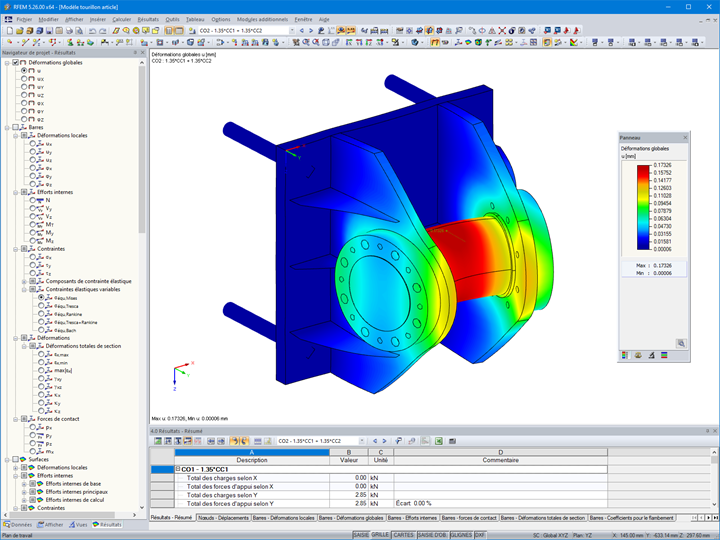The image size is (720, 540).
Task: Go to previous case in results table toolbar
Action: click(375, 441)
